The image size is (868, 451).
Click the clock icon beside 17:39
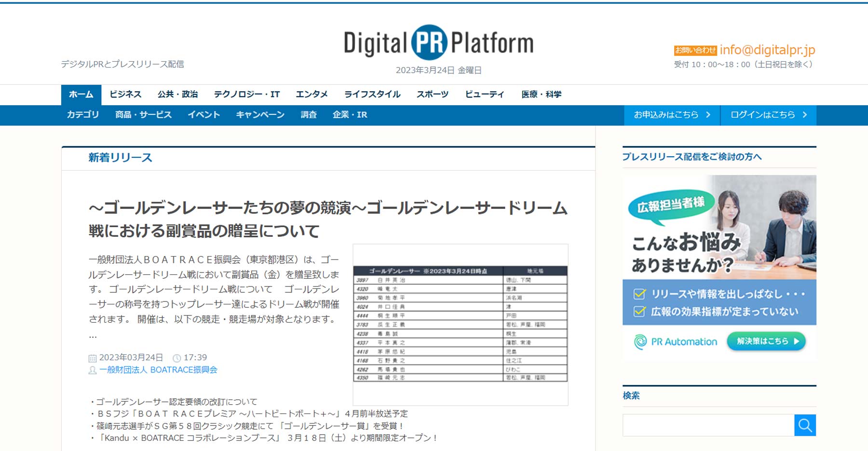[x=177, y=358]
